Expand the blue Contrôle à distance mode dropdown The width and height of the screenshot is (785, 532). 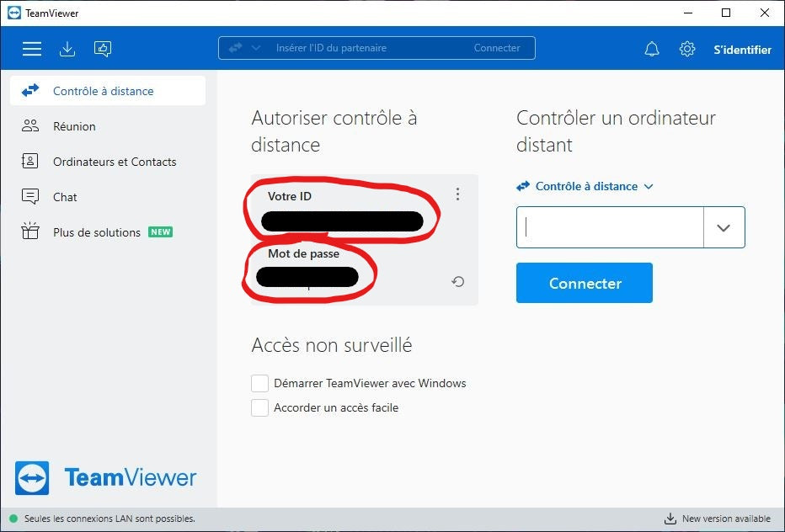click(585, 186)
